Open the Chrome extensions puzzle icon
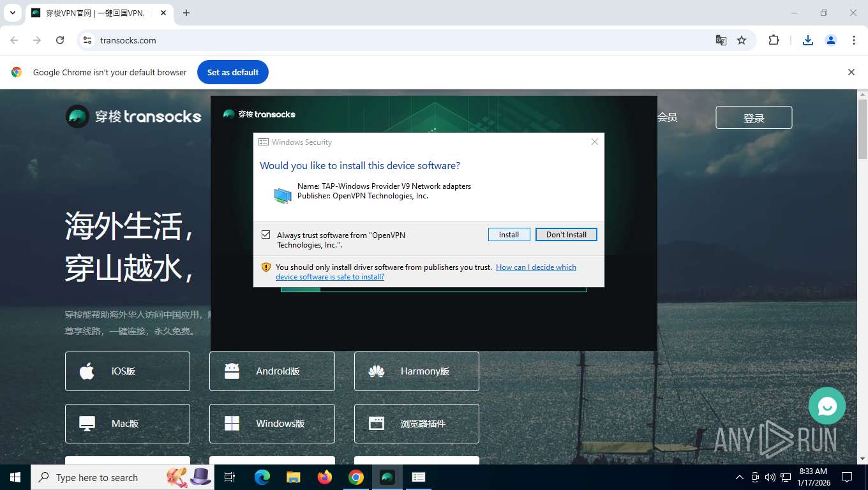The width and height of the screenshot is (868, 490). click(774, 40)
